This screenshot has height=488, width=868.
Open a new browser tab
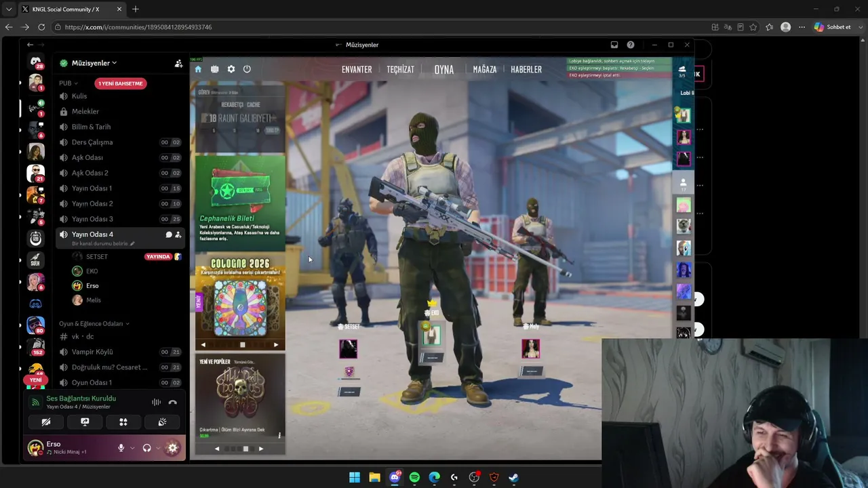[136, 9]
